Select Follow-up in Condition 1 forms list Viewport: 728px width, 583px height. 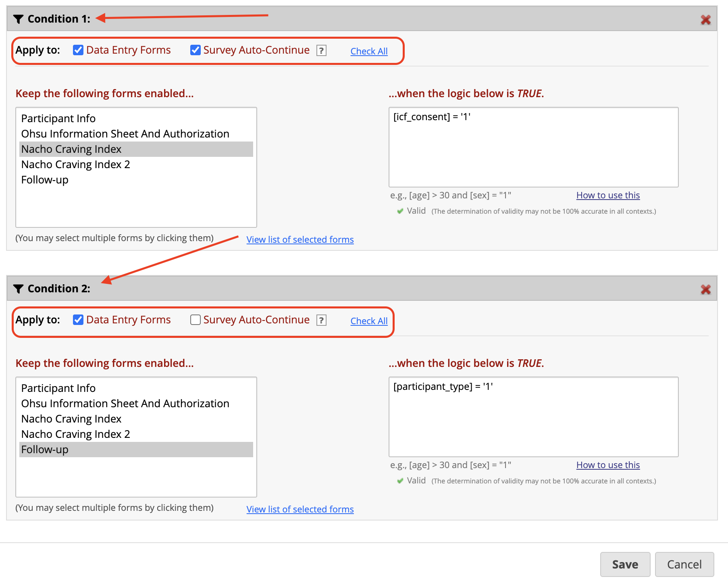point(45,180)
